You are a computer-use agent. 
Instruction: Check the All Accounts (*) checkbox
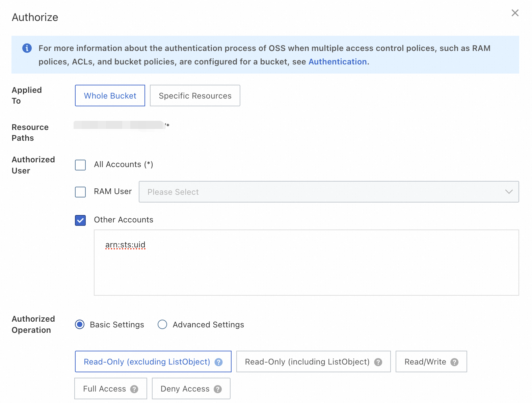pyautogui.click(x=80, y=165)
